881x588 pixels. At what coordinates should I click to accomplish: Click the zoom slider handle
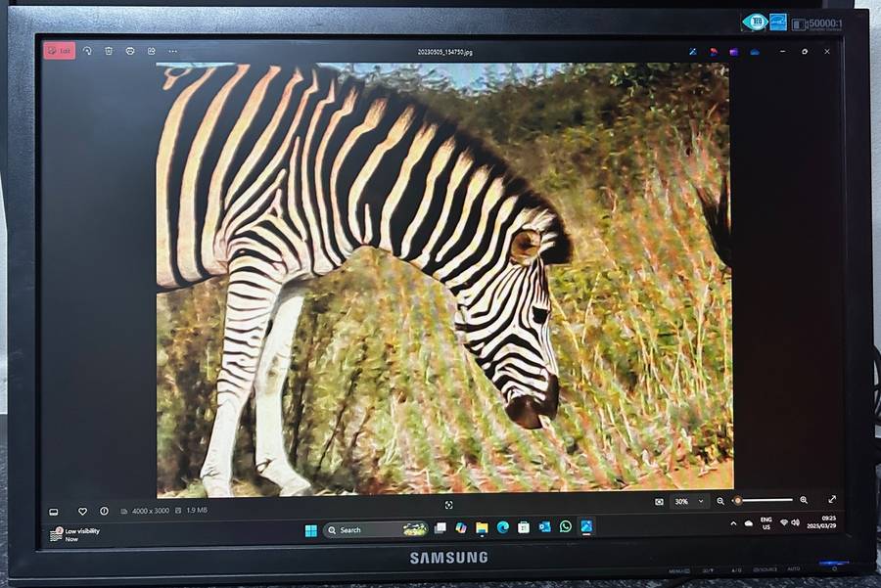737,501
